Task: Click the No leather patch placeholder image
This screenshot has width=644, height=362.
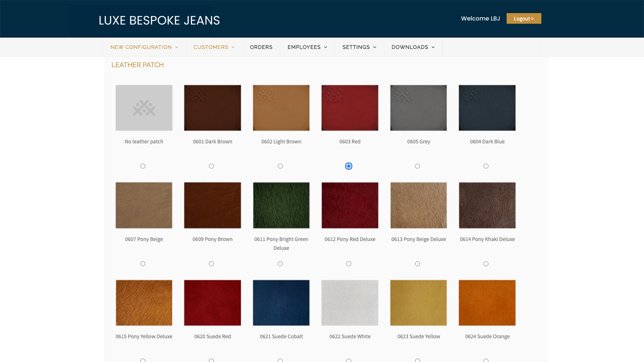Action: tap(144, 108)
